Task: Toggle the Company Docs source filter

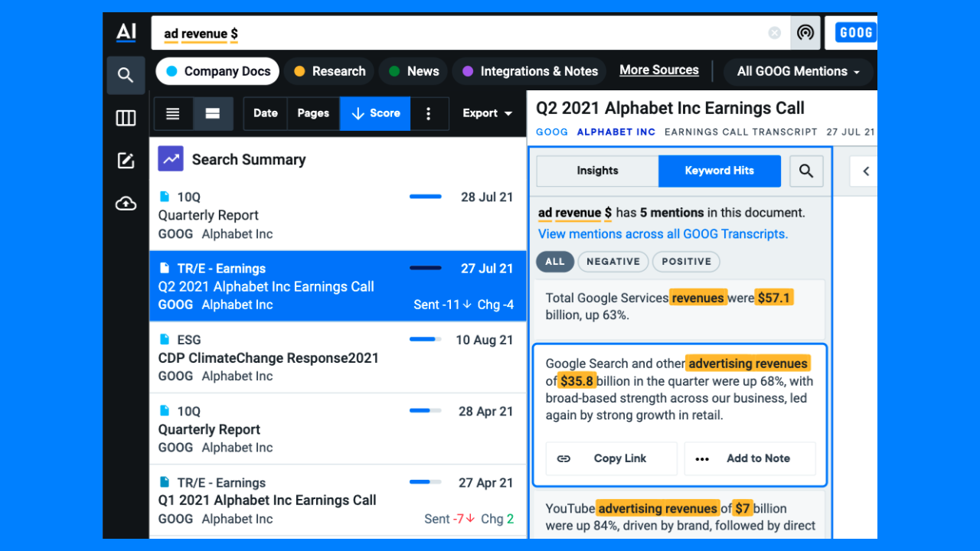Action: [218, 71]
